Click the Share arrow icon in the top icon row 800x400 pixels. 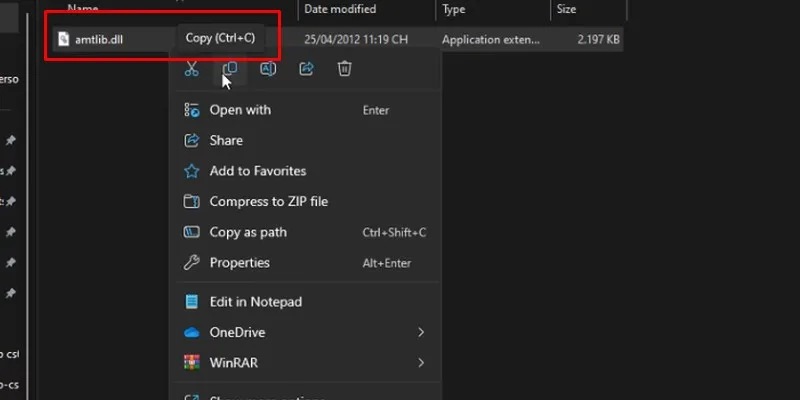point(307,69)
